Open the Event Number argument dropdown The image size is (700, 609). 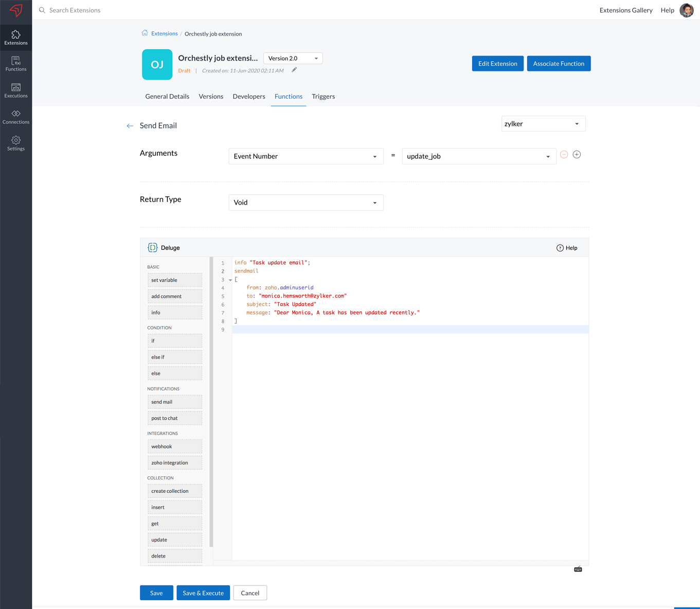click(306, 156)
